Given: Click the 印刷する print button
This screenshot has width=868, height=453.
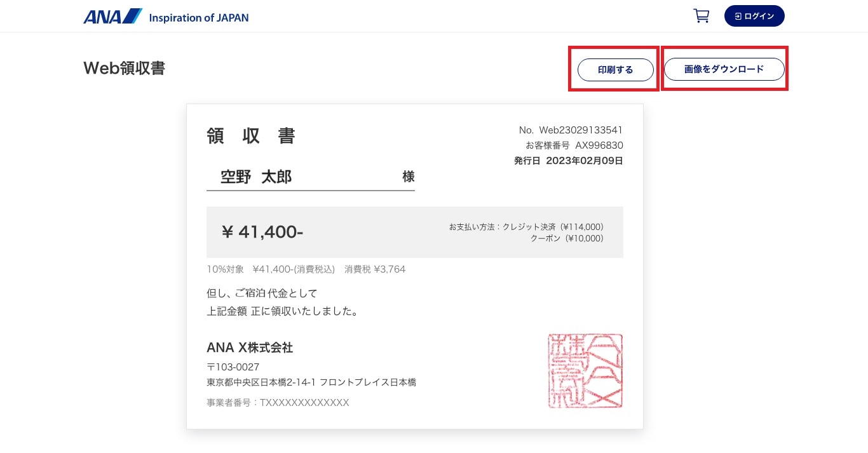Looking at the screenshot, I should click(615, 69).
